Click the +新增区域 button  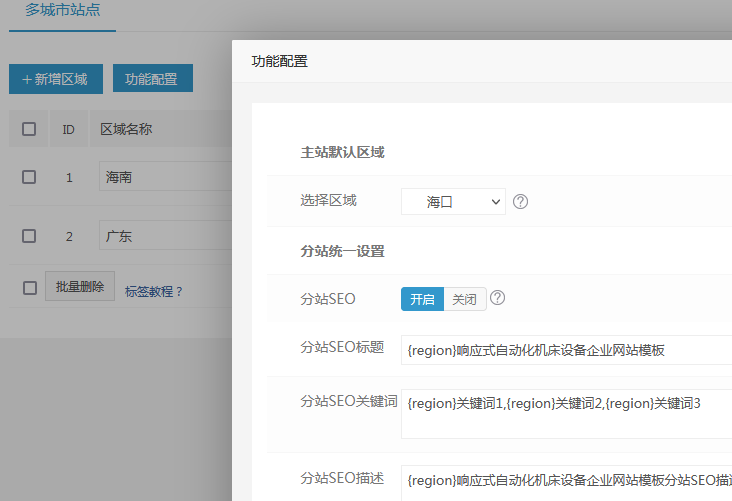(x=56, y=79)
